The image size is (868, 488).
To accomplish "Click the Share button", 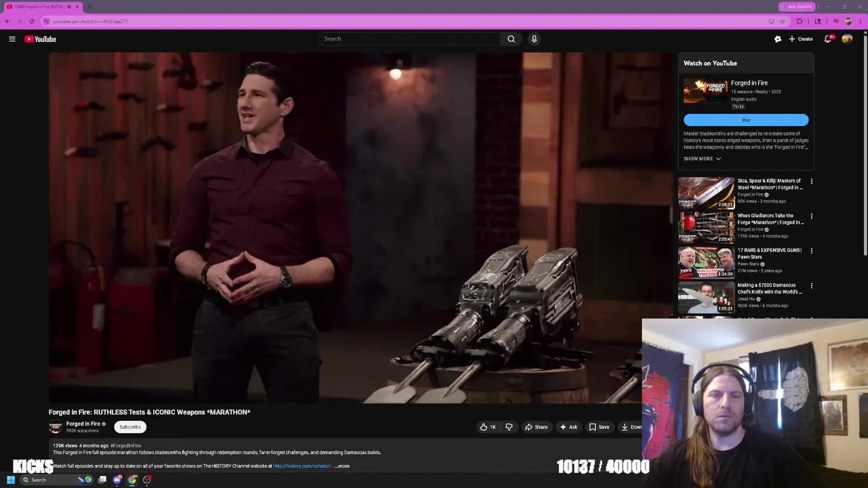I will (x=536, y=427).
